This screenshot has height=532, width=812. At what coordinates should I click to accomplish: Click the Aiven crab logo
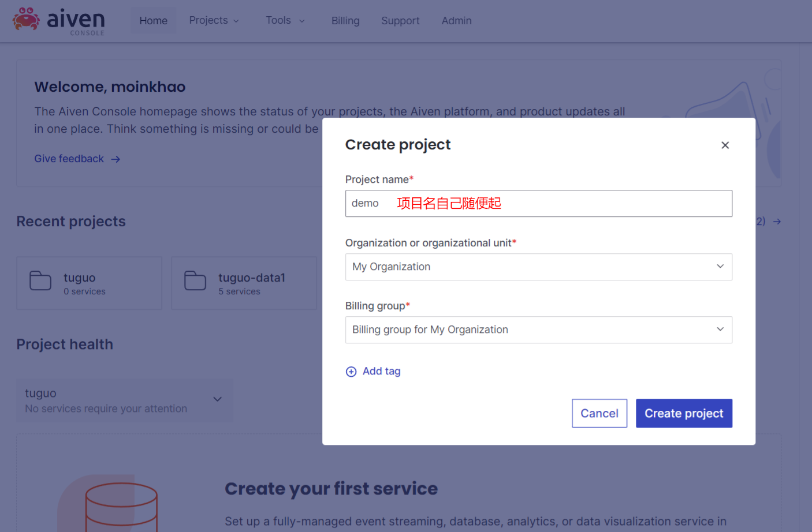pyautogui.click(x=27, y=19)
